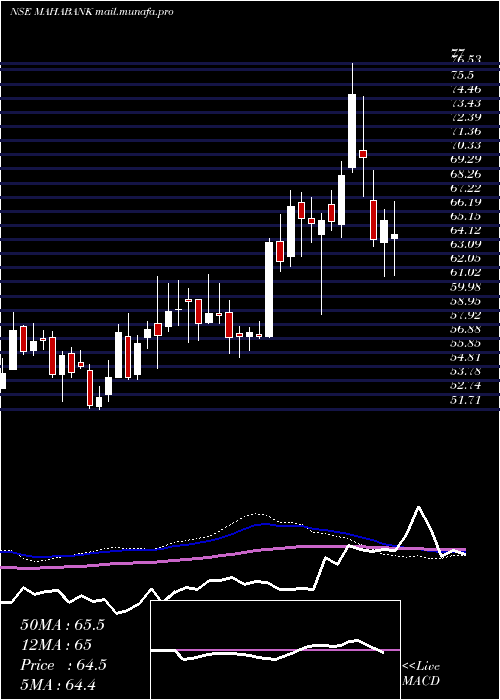This screenshot has height=700, width=500.
Task: Click the 61.02 price axis label
Action: coord(467,272)
